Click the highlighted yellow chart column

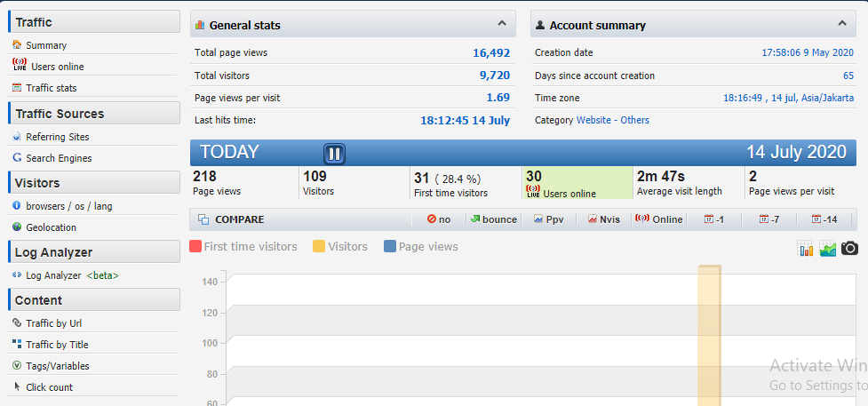[x=709, y=336]
